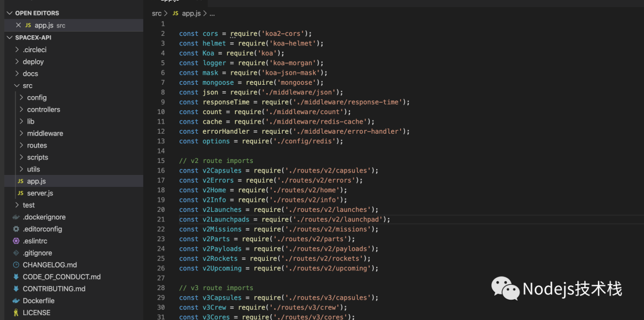The height and width of the screenshot is (320, 644).
Task: Click the errorHandler variable on line 12
Action: point(226,131)
